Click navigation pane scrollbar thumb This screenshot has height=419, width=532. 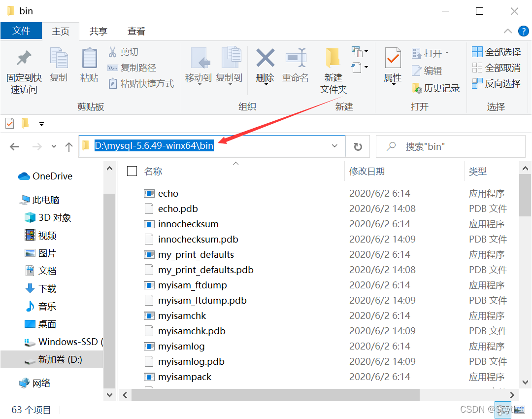point(109,290)
